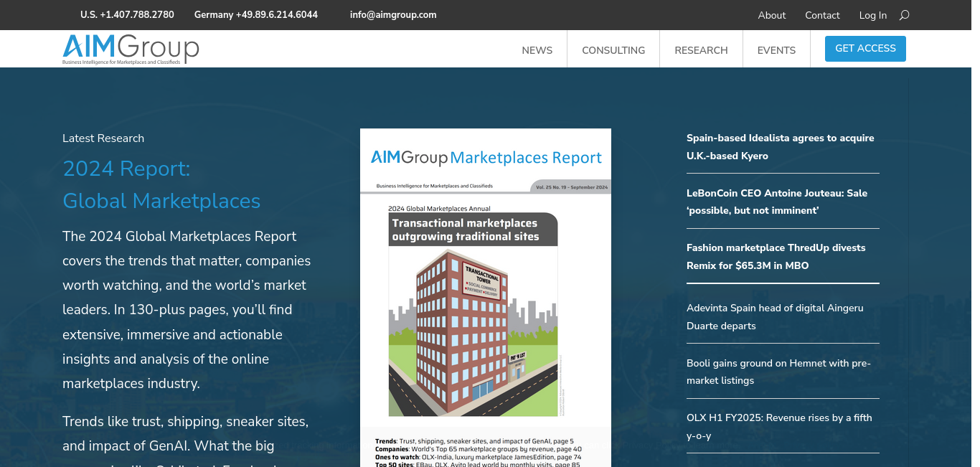Read OLX H1 FY2025 revenue article

click(x=779, y=426)
